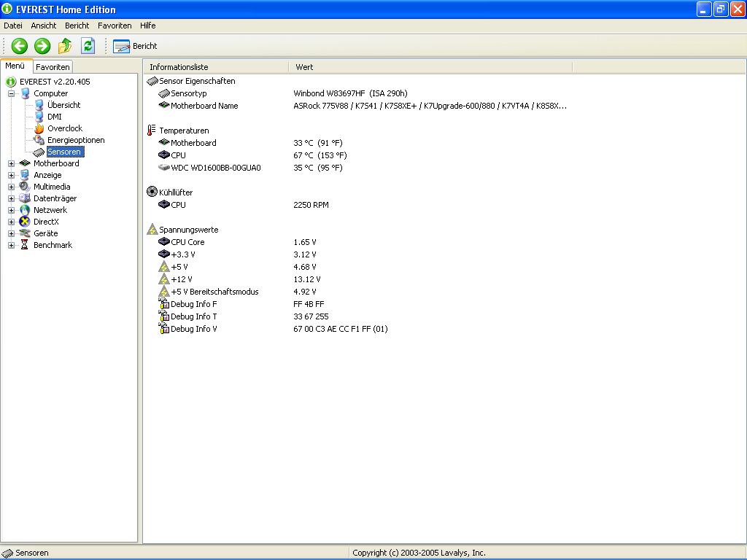Image resolution: width=747 pixels, height=560 pixels.
Task: Select Übersicht in the tree
Action: 64,105
